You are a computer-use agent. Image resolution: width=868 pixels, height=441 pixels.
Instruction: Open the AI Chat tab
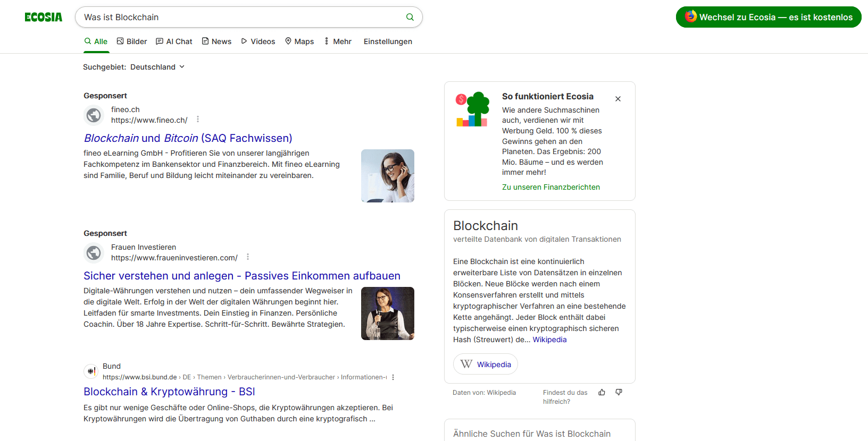tap(174, 41)
